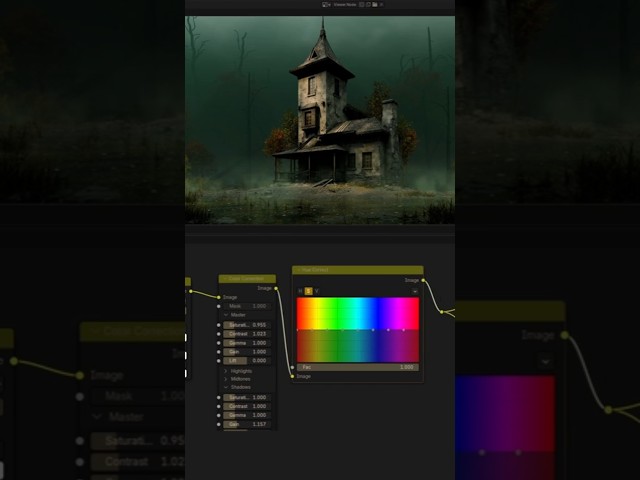This screenshot has height=480, width=640.
Task: Click Master Gamma socket dot
Action: (219, 343)
